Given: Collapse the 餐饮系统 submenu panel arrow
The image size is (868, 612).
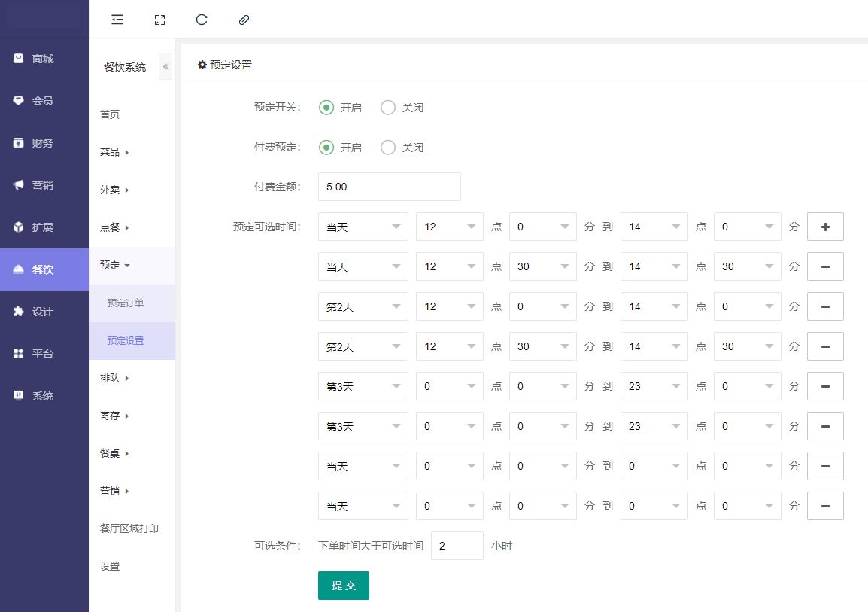Looking at the screenshot, I should 166,67.
